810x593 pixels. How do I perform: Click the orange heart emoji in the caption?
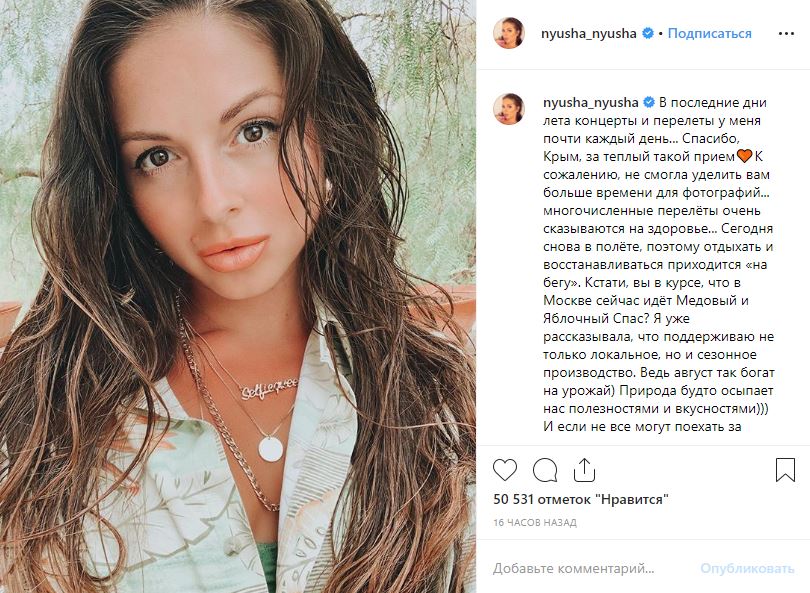(x=743, y=157)
